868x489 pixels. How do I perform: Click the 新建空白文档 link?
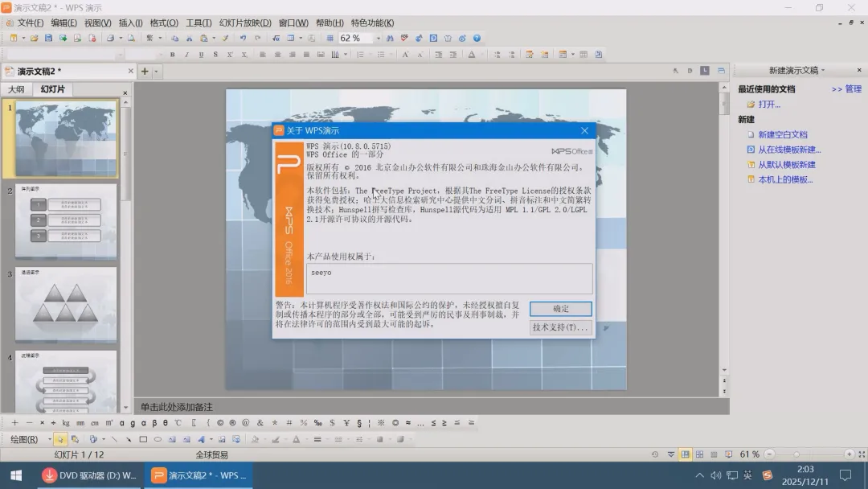[783, 134]
